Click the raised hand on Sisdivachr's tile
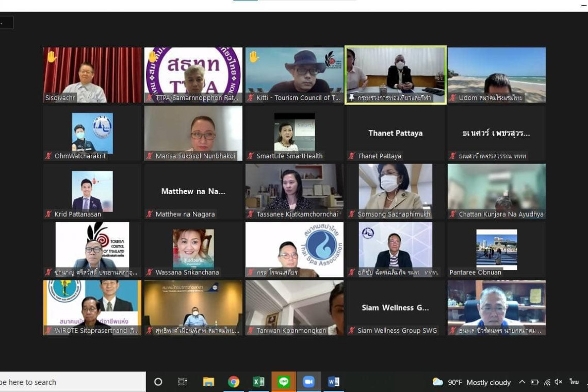This screenshot has height=392, width=588. (52, 56)
